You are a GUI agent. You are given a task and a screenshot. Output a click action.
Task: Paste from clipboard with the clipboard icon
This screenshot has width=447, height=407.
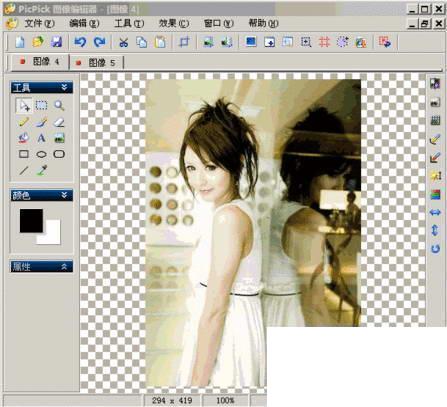coord(160,42)
